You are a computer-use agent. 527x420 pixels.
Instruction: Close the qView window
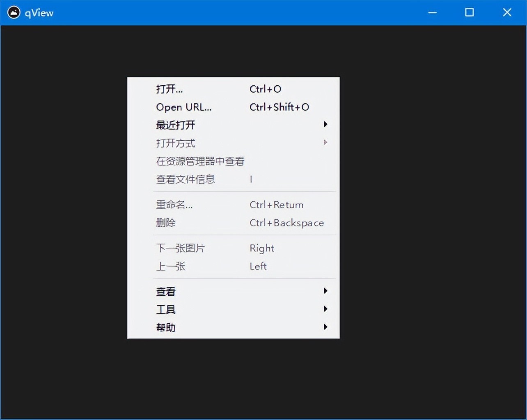click(x=507, y=13)
